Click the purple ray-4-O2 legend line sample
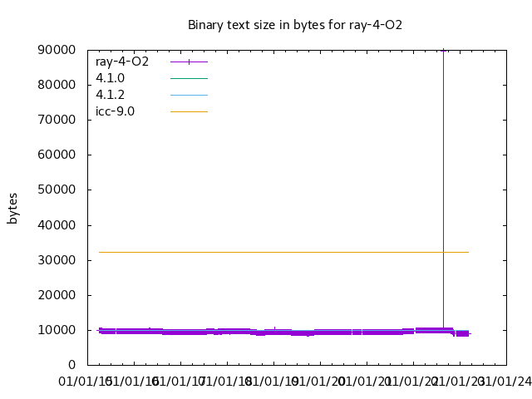This screenshot has width=532, height=399. point(189,62)
